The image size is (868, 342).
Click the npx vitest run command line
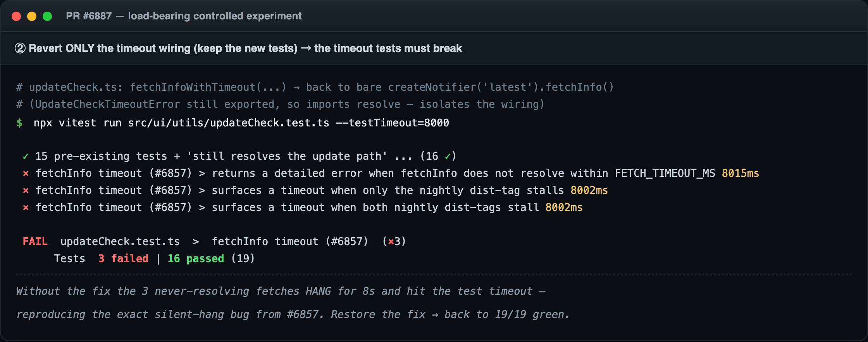pyautogui.click(x=241, y=123)
